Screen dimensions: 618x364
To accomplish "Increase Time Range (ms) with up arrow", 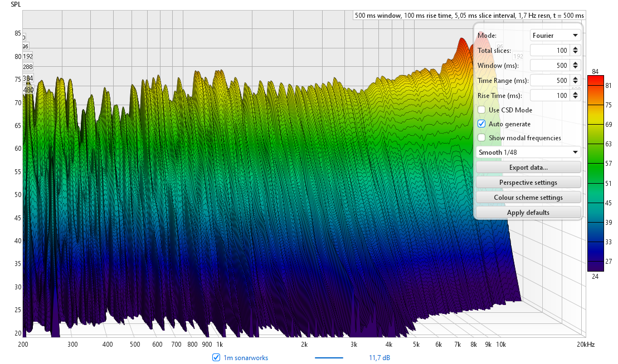I will (575, 78).
